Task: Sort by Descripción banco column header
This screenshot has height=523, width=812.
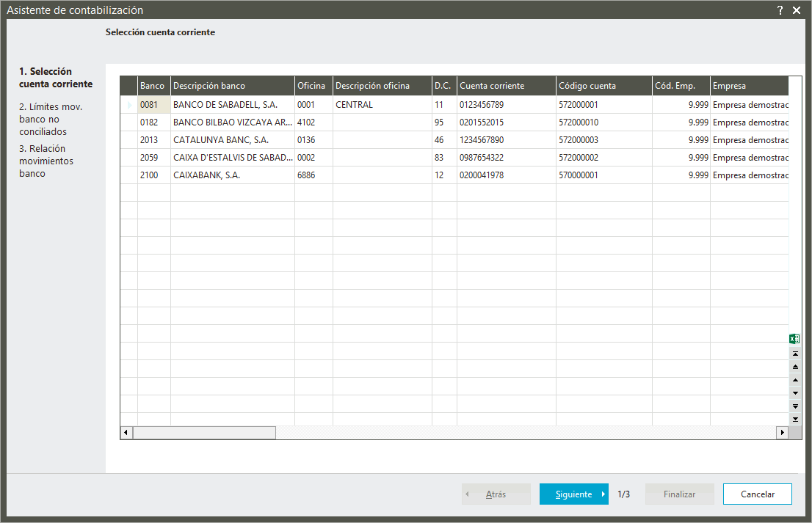Action: click(x=232, y=86)
